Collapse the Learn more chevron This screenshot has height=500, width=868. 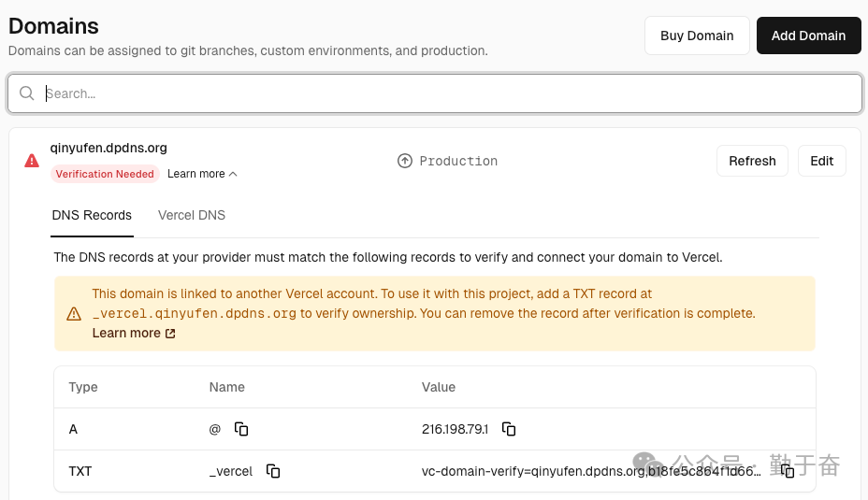point(233,174)
